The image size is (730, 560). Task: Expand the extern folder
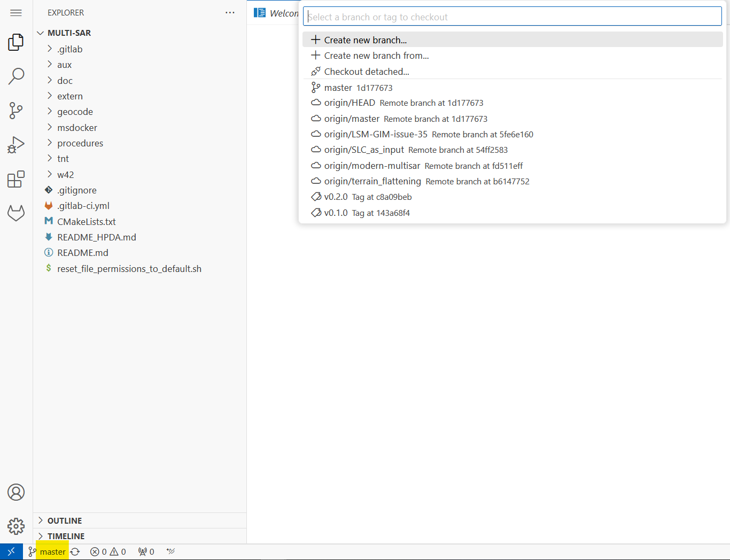click(139, 96)
